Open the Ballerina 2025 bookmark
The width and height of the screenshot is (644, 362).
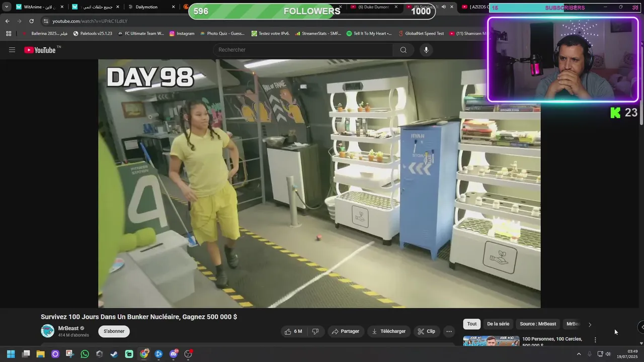[45, 33]
